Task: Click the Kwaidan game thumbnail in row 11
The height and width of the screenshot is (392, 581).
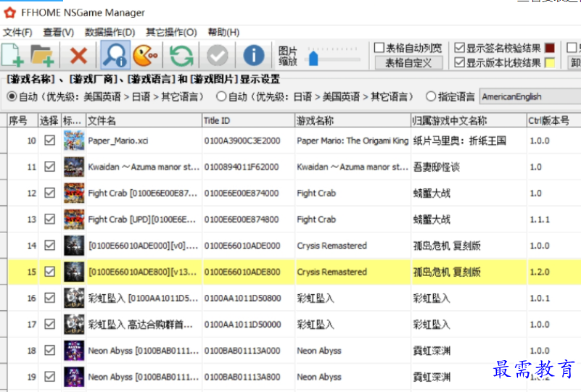Action: click(74, 167)
